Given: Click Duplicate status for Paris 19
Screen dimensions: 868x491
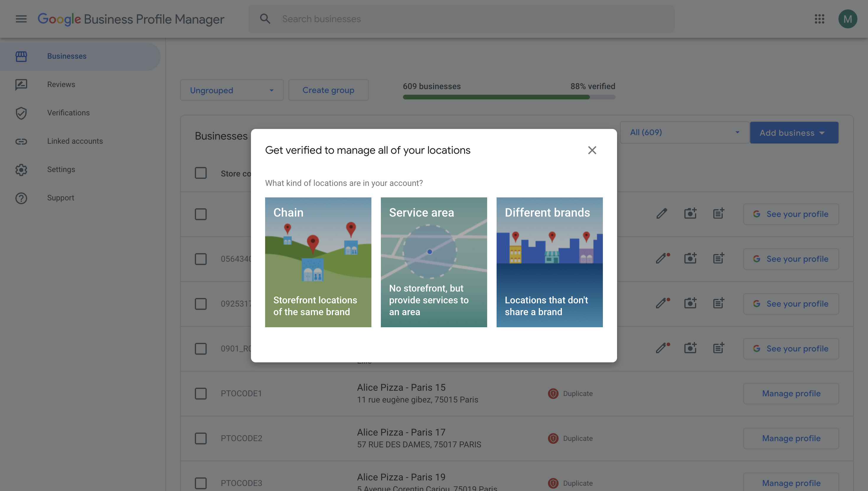Looking at the screenshot, I should [x=570, y=483].
